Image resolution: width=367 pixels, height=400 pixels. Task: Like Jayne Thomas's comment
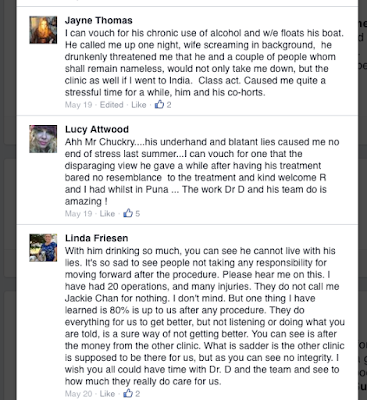click(139, 105)
